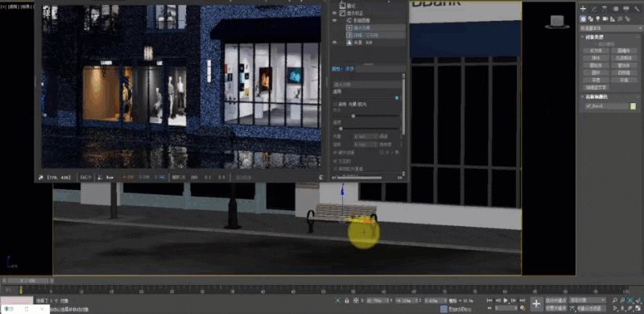Screen dimensions: 644x314
Task: Expand the primitives type dropdown
Action: tap(610, 28)
